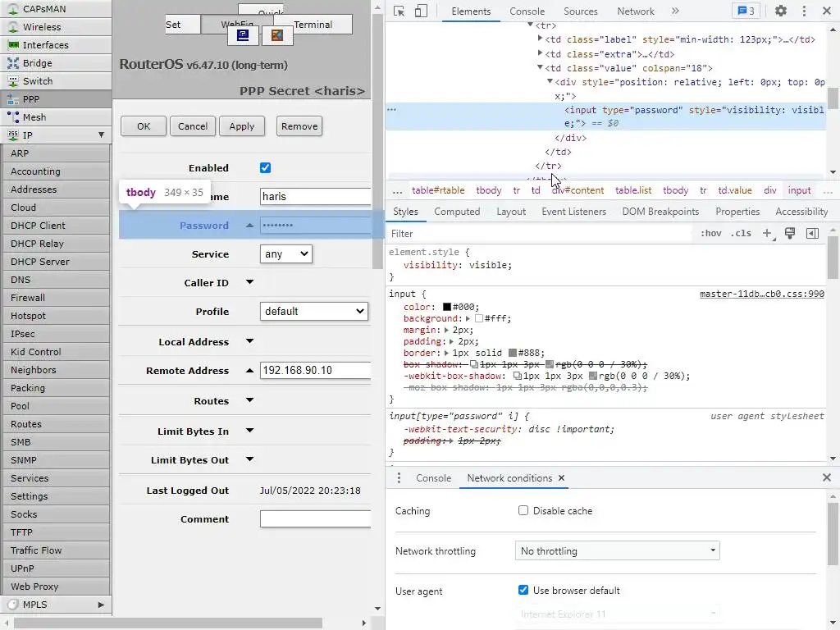Open the Event Listeners tab

click(x=573, y=212)
